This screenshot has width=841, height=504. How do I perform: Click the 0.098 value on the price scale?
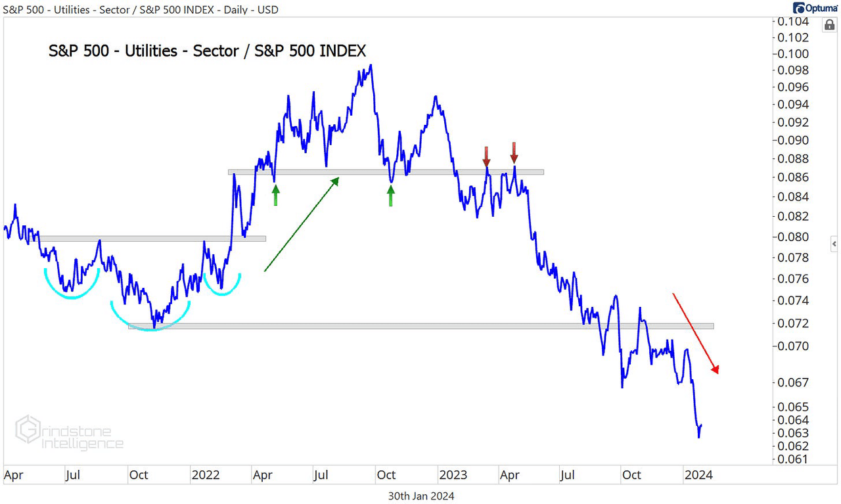point(793,70)
